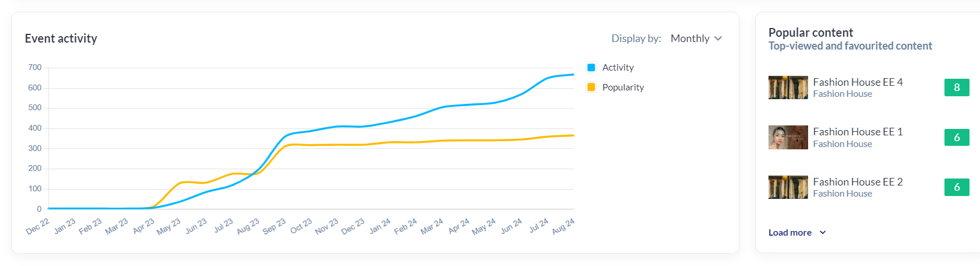Open the Fashion House EE 4 thumbnail
Image resolution: width=980 pixels, height=266 pixels.
788,87
